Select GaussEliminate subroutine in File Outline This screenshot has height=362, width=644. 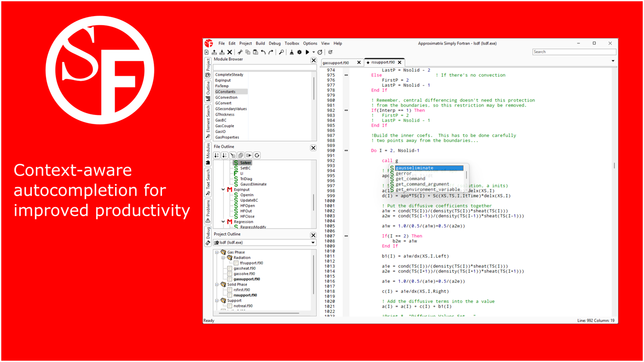(253, 184)
